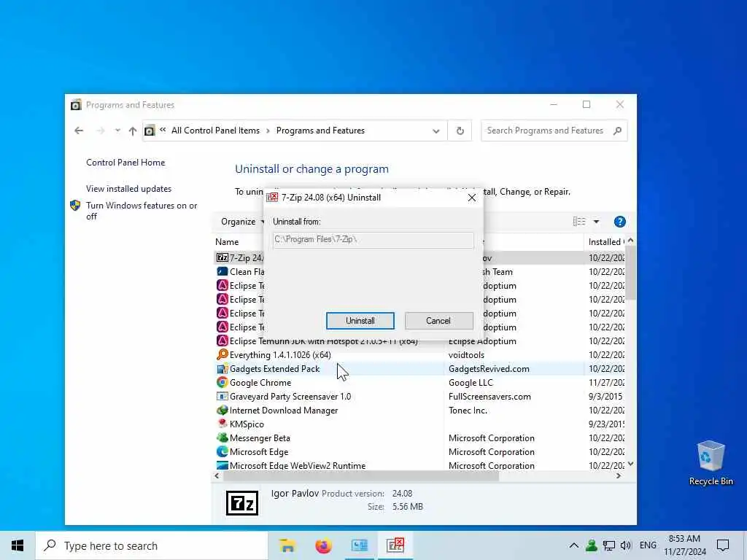Click FullScreensavers.com publisher cell
The height and width of the screenshot is (560, 747).
489,396
